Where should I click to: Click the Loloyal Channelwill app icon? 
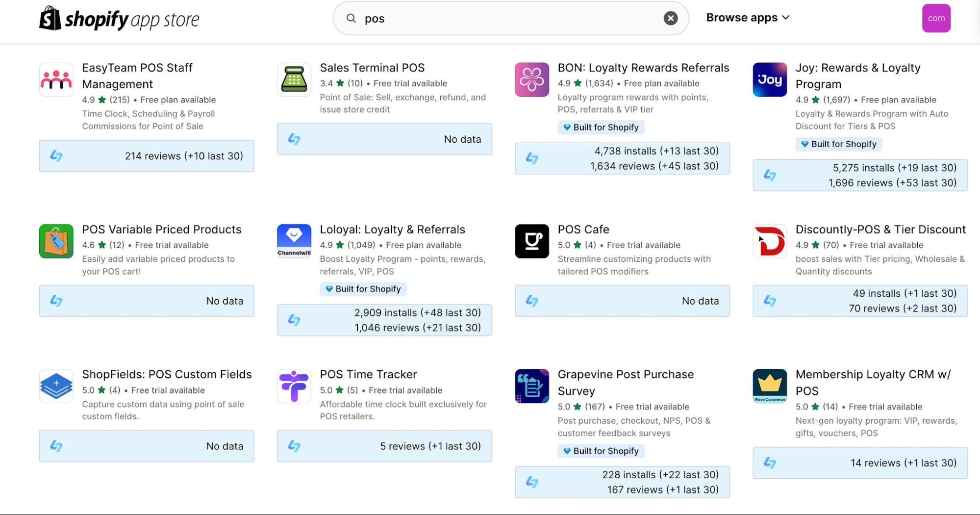[x=294, y=241]
